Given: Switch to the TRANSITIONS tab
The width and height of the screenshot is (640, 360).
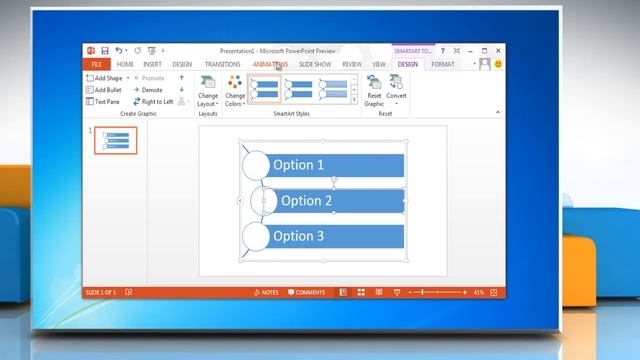Looking at the screenshot, I should click(222, 64).
